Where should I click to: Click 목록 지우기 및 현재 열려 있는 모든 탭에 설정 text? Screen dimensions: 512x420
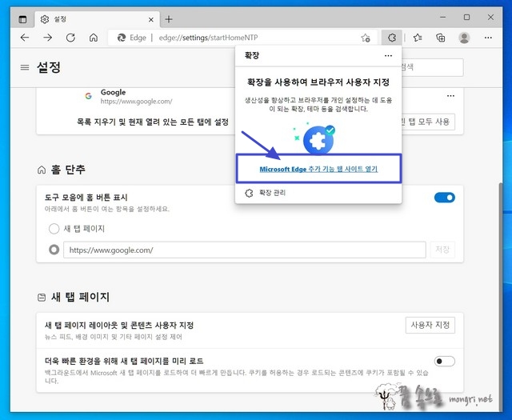153,122
